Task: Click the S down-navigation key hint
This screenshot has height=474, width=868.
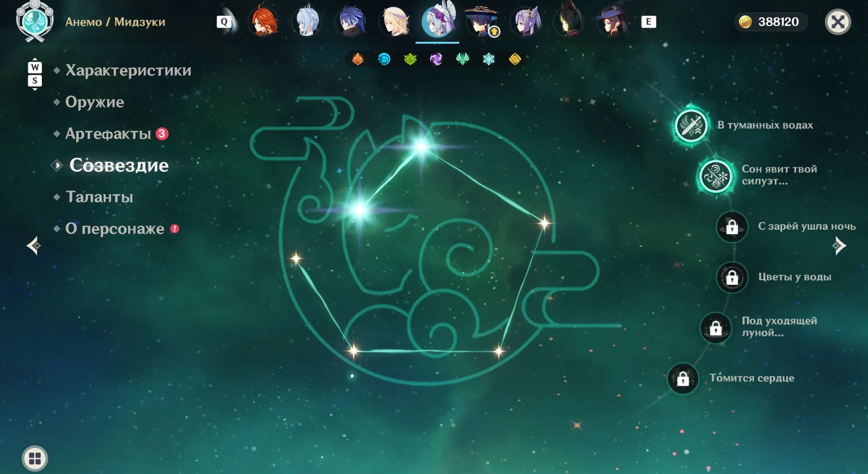Action: (35, 81)
